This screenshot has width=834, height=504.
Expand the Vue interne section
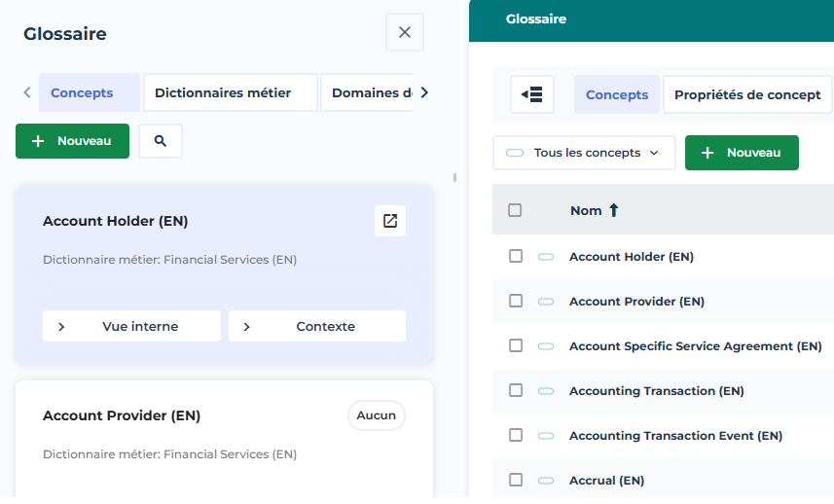(x=131, y=327)
